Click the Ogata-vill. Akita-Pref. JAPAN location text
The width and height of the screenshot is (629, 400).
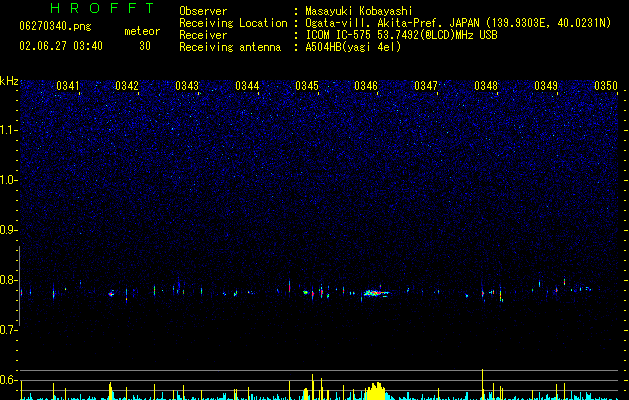pyautogui.click(x=458, y=23)
